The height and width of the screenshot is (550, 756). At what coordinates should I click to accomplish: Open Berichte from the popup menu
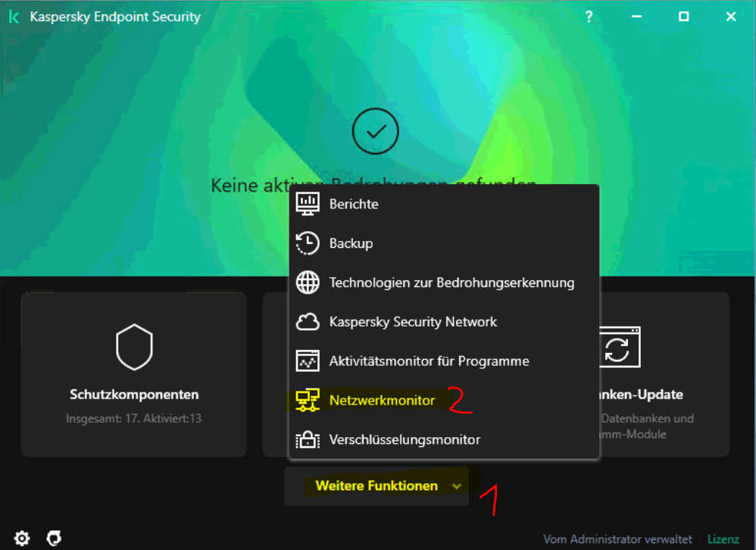pyautogui.click(x=444, y=204)
